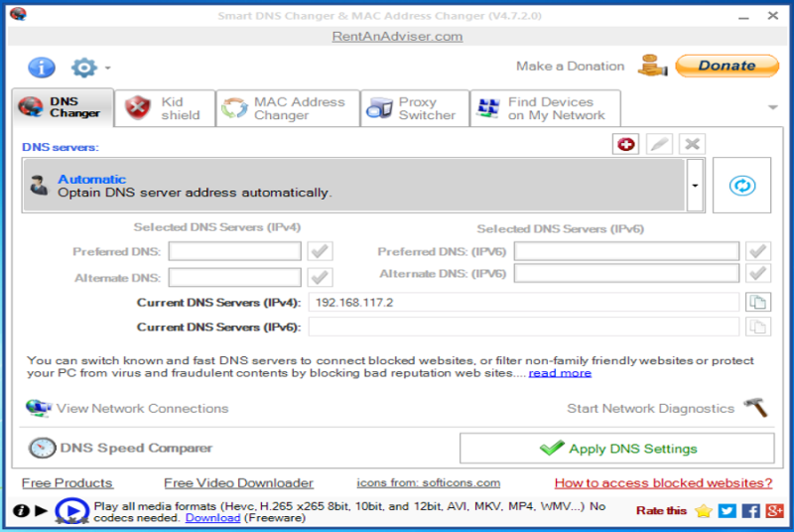
Task: Open the settings gear menu
Action: [84, 67]
